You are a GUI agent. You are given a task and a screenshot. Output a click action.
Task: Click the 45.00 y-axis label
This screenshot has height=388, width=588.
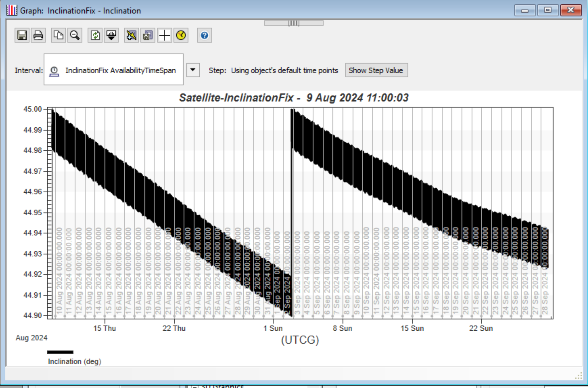33,109
